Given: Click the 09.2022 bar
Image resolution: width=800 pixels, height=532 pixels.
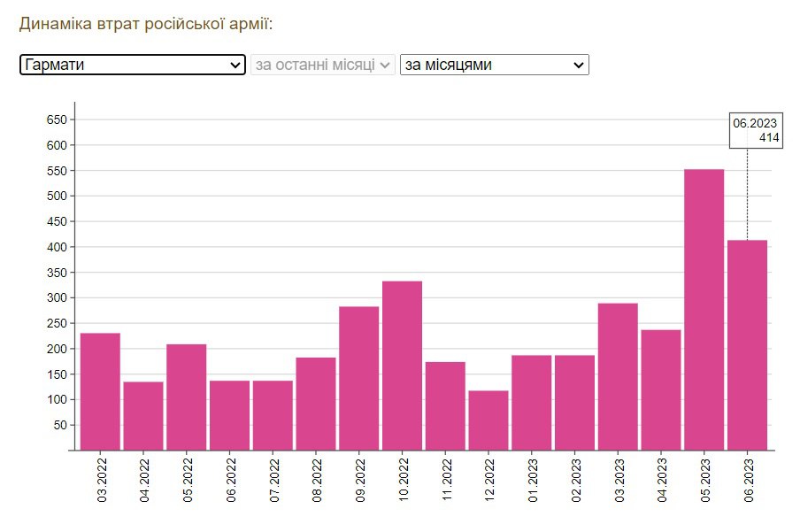Looking at the screenshot, I should (x=358, y=378).
